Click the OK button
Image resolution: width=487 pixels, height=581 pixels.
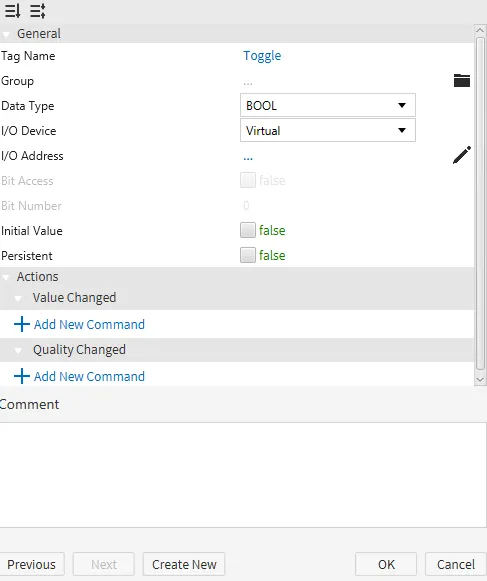386,564
